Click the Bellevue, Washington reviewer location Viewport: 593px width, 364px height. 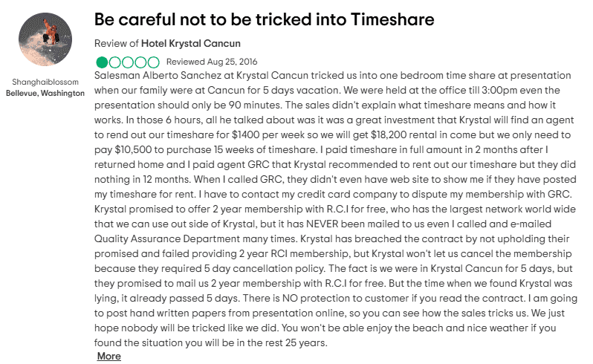pos(45,93)
